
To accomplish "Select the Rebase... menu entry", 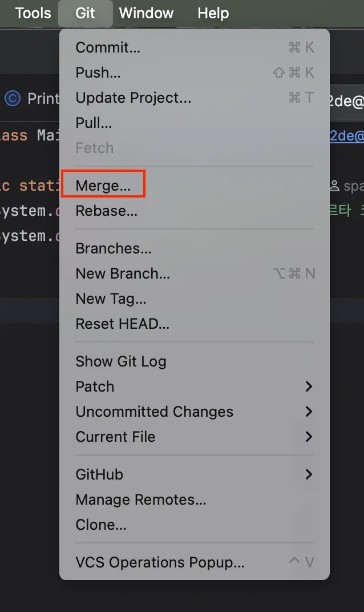I will [107, 211].
